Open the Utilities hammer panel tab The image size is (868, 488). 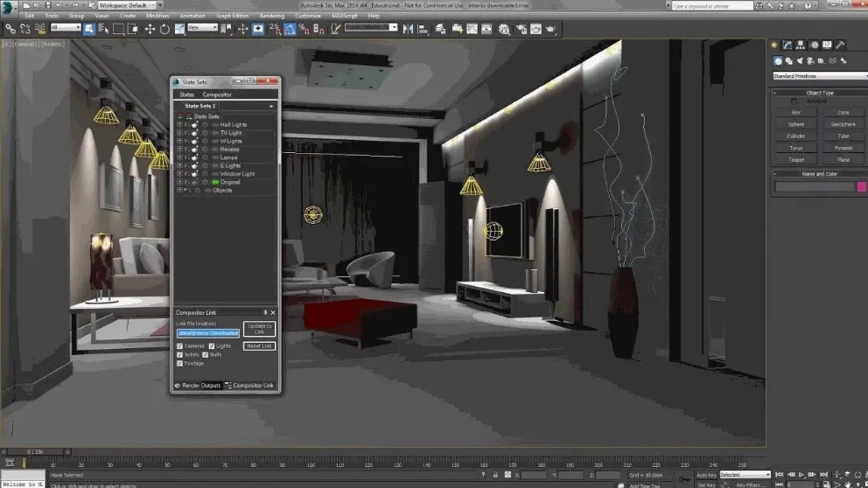(x=840, y=45)
